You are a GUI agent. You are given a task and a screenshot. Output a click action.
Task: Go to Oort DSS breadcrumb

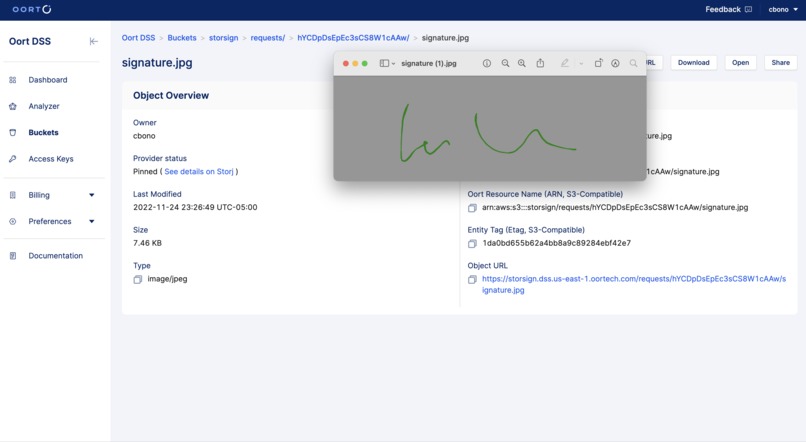pyautogui.click(x=138, y=38)
